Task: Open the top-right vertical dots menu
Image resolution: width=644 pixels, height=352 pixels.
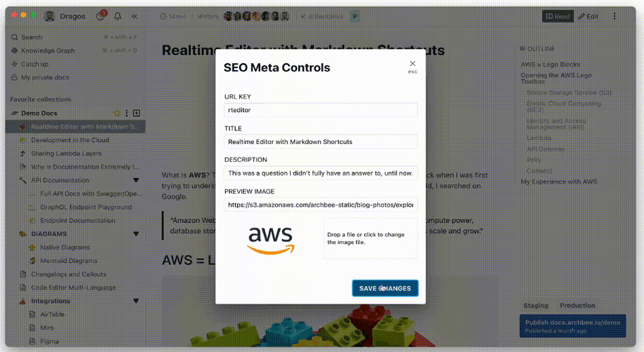Action: 615,16
